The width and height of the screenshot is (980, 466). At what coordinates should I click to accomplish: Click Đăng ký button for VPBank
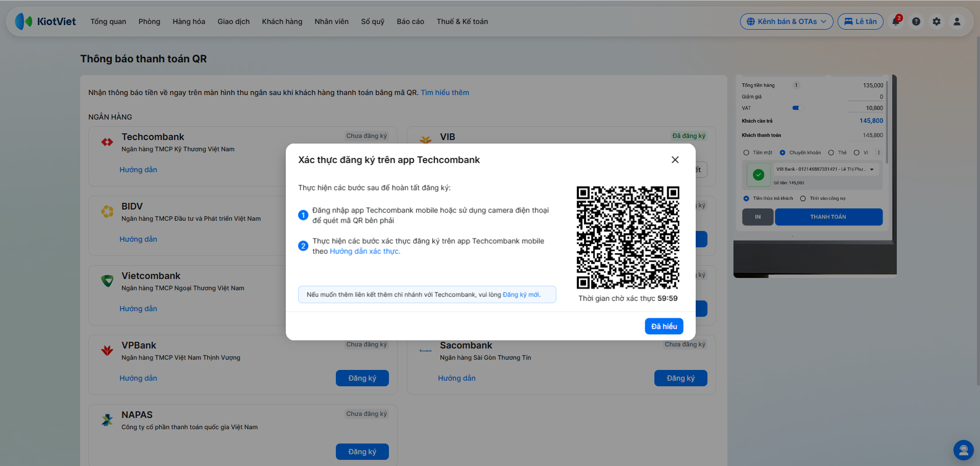coord(362,378)
